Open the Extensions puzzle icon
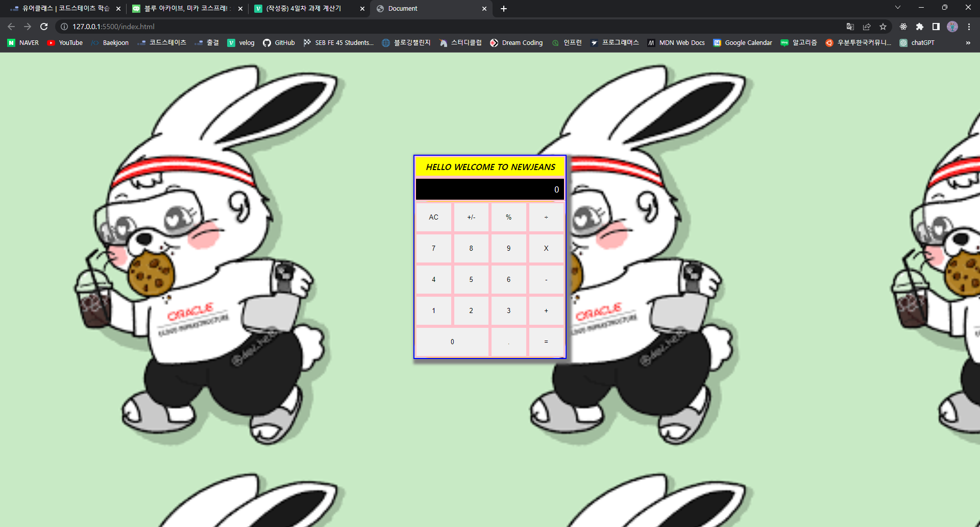980x527 pixels. point(920,27)
